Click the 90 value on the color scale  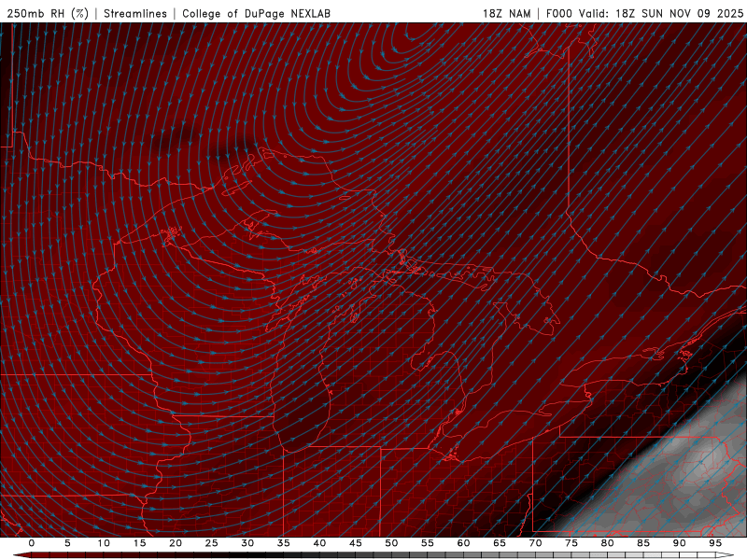[679, 543]
